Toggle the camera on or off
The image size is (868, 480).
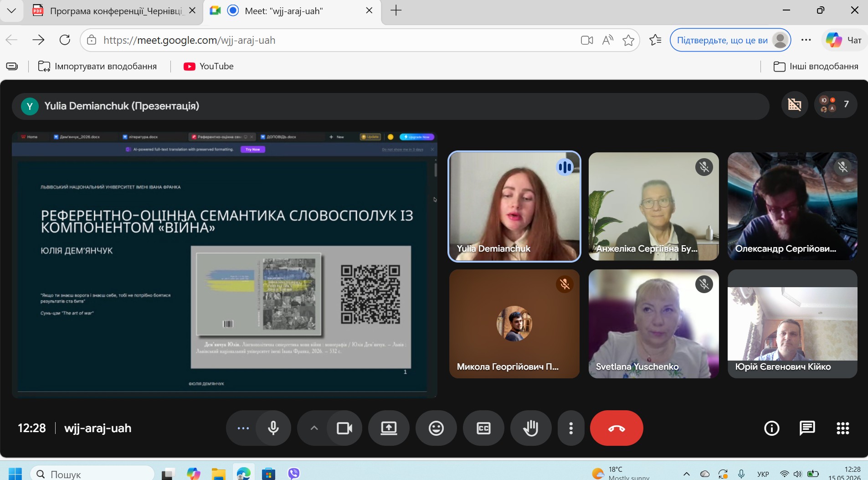tap(344, 428)
